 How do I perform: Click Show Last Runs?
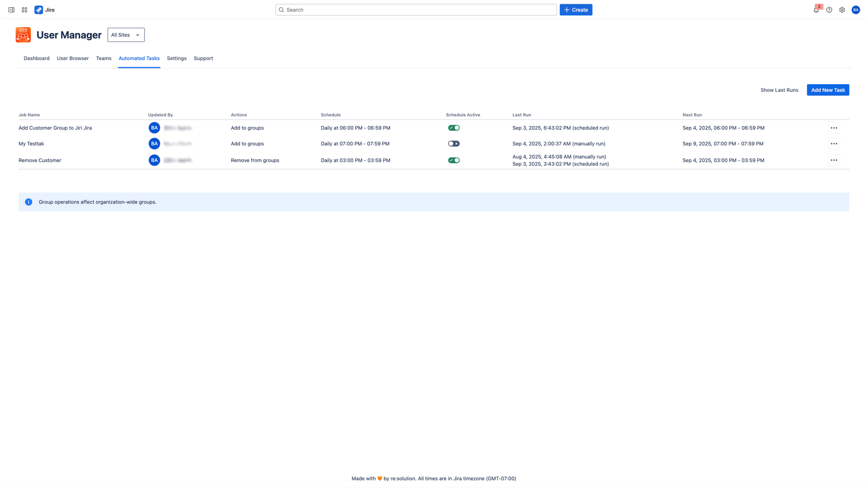point(780,90)
